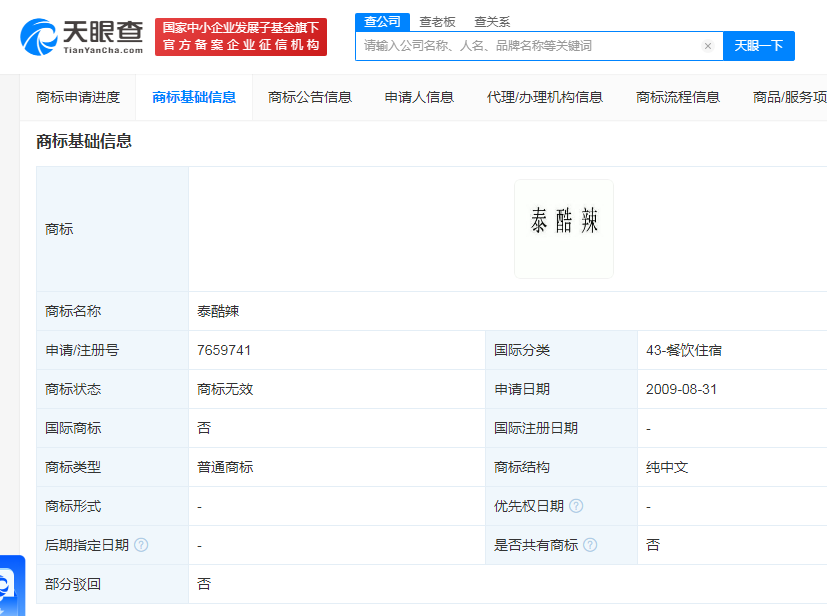Image resolution: width=827 pixels, height=616 pixels.
Task: Select the registration number 7659741
Action: pos(224,350)
